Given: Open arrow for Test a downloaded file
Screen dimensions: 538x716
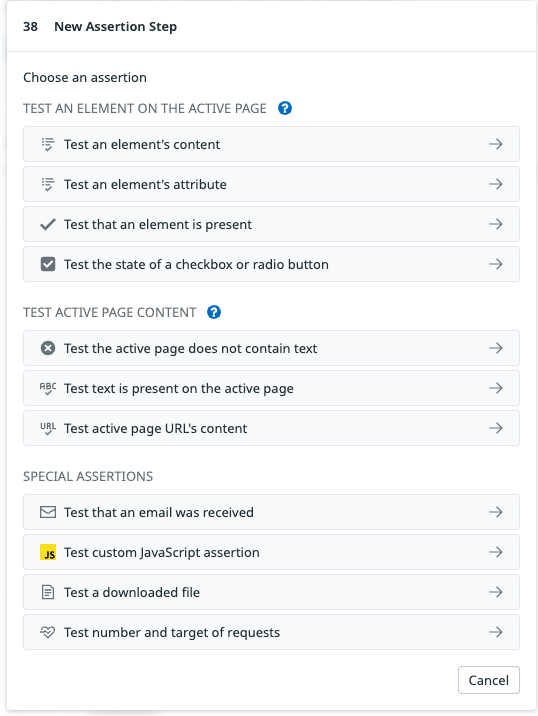Looking at the screenshot, I should [x=496, y=592].
